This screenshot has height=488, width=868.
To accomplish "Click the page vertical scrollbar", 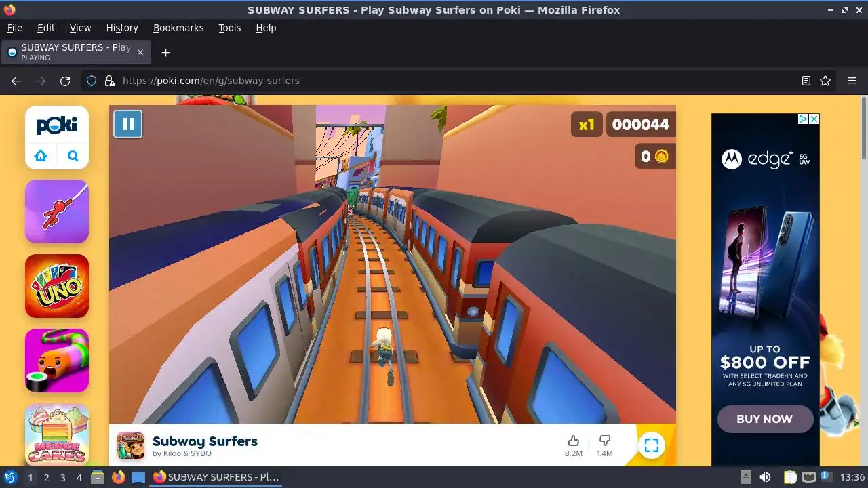I will [864, 129].
